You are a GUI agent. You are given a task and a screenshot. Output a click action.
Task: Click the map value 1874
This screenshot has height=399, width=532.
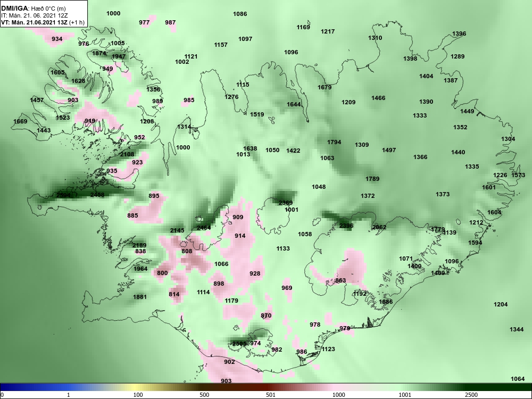coord(99,53)
